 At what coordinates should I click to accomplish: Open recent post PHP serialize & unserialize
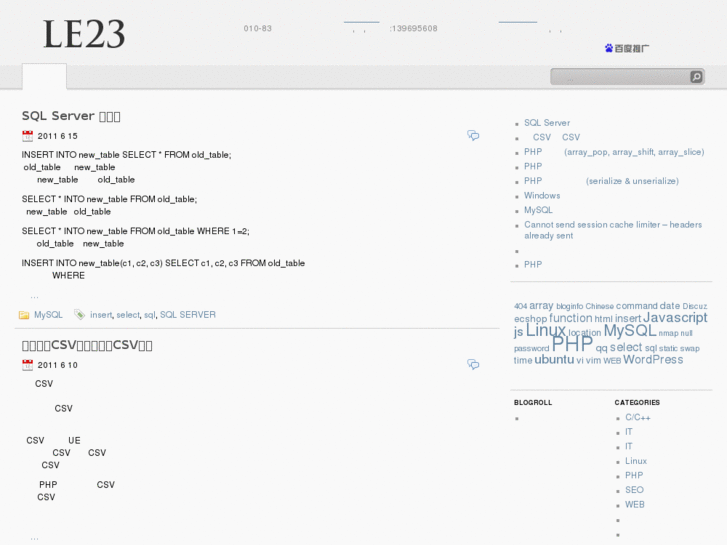(601, 181)
